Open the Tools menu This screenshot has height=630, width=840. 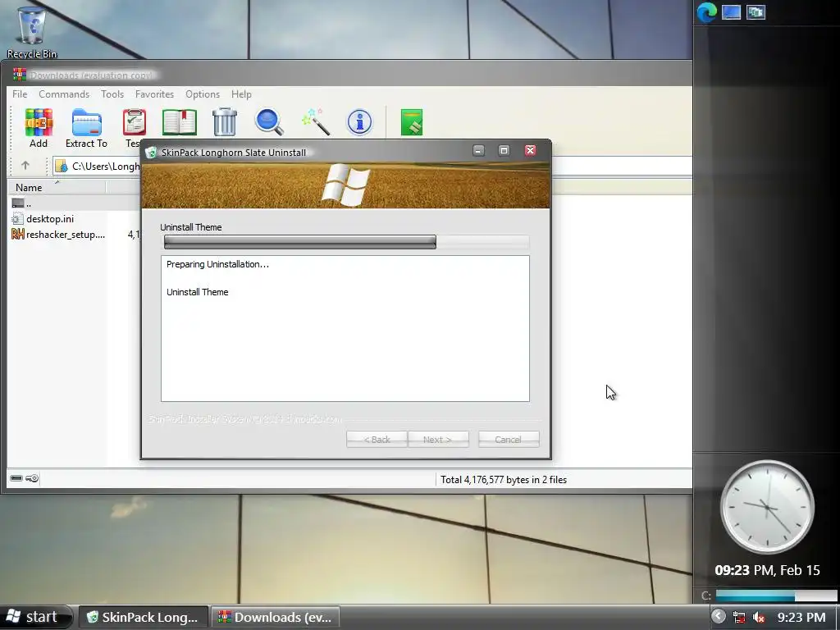coord(112,94)
